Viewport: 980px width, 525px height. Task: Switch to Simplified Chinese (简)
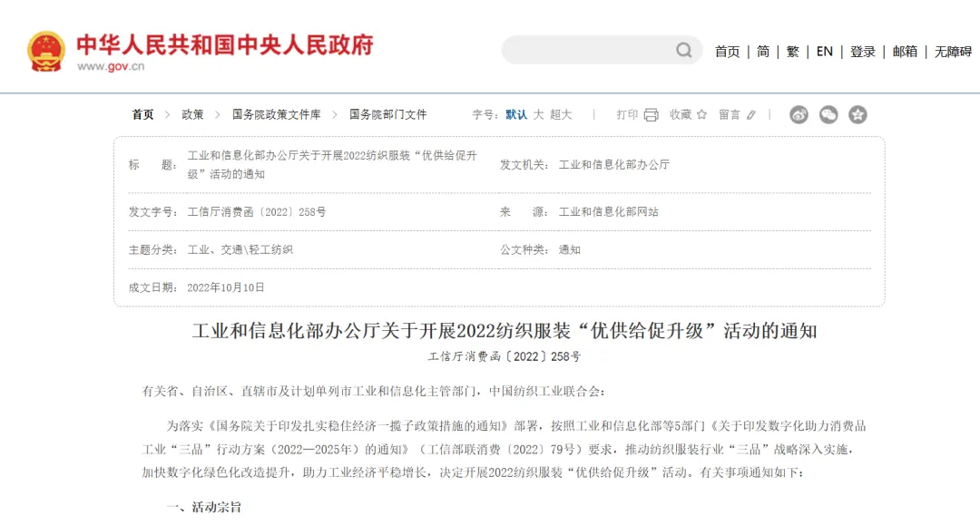point(763,52)
